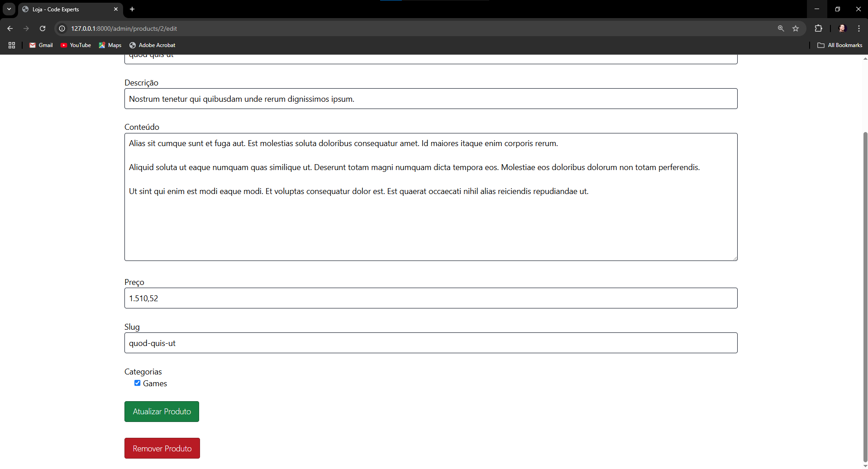Open the Extensions puzzle icon
The width and height of the screenshot is (868, 469).
click(818, 28)
